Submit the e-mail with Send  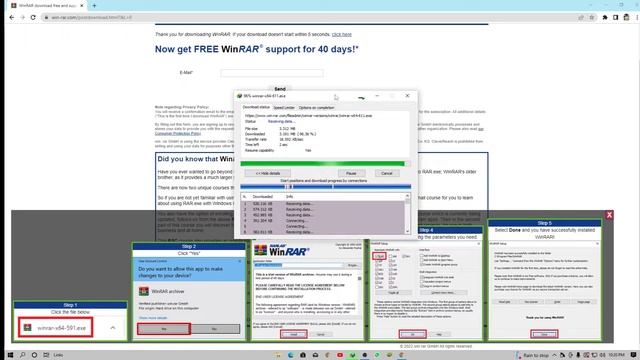pos(280,89)
